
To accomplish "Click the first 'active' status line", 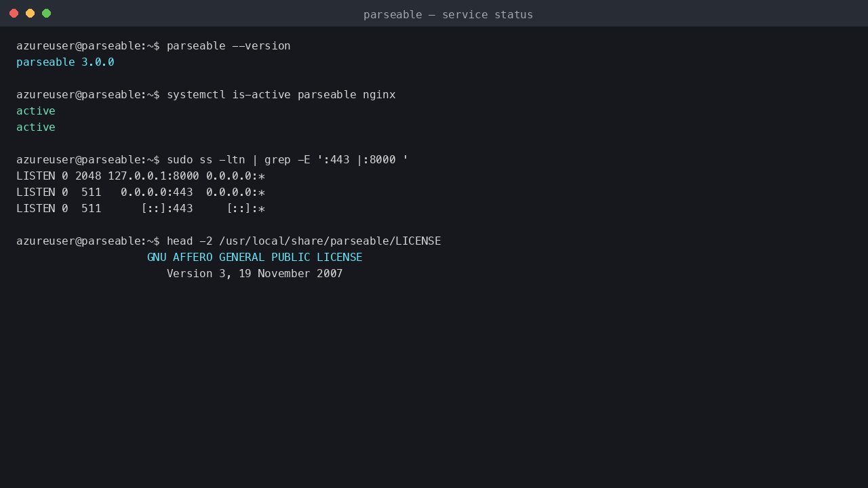I will pyautogui.click(x=36, y=111).
